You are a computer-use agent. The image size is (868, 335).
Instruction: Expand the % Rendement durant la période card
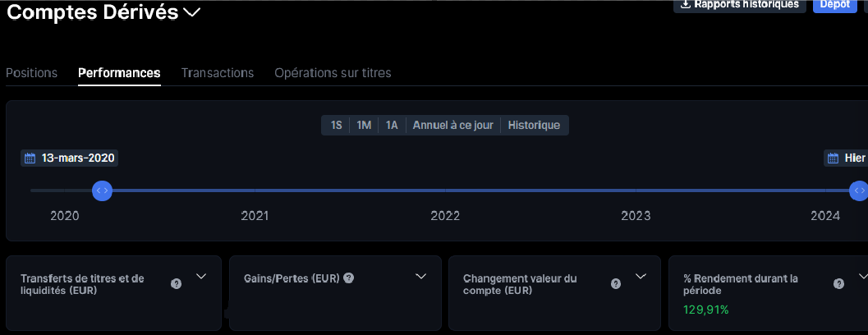point(861,277)
